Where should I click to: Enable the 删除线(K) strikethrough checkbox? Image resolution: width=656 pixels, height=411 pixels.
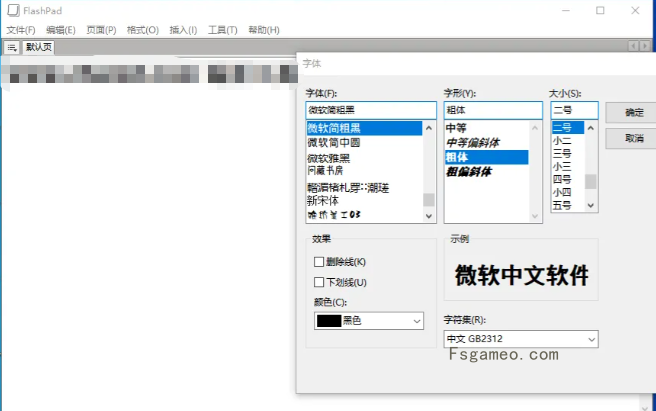point(319,262)
